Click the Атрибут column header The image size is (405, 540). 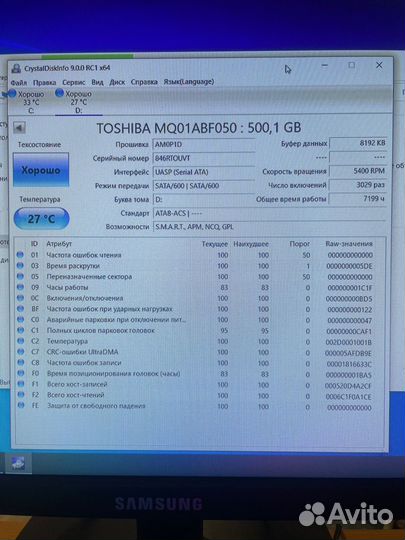[x=59, y=244]
